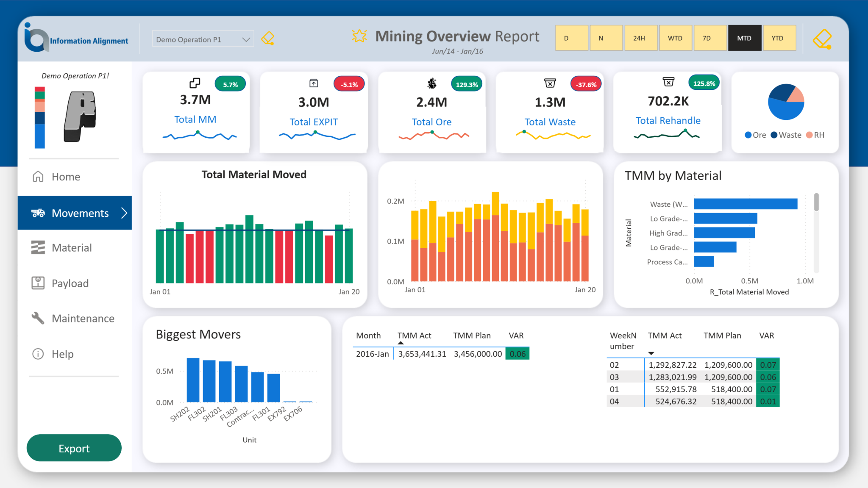Click the 524,676.32 week 04 value
Image resolution: width=868 pixels, height=488 pixels.
[676, 401]
